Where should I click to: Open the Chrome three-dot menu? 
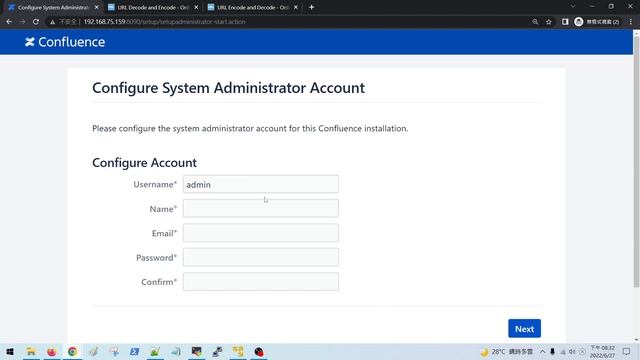(631, 22)
